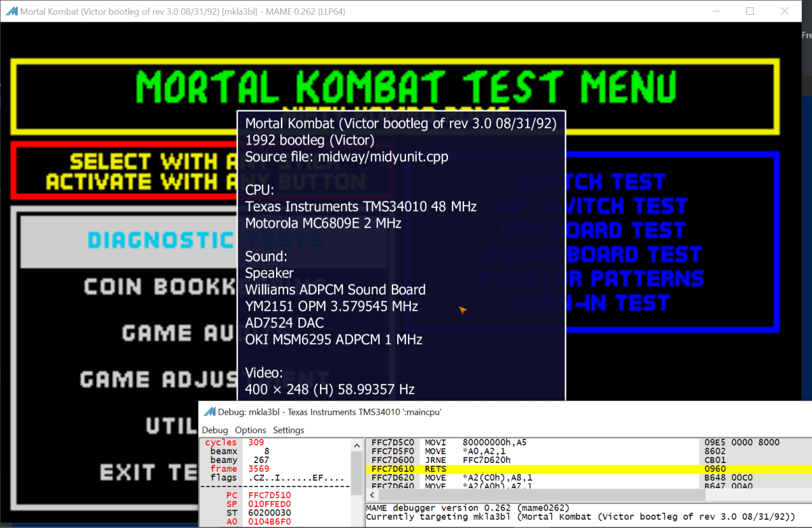Click 'Motorola MC6809E 2 MHz' info line

coord(323,223)
